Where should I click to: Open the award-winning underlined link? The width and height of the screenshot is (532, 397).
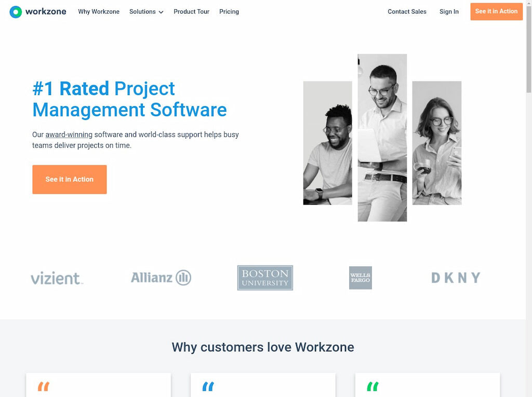click(69, 134)
